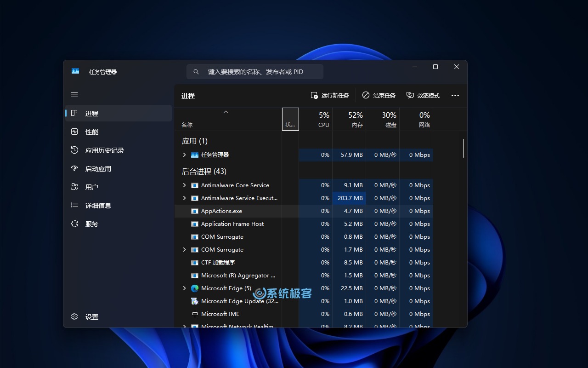Expand the Microsoft Edge (5) process group
588x368 pixels.
(x=185, y=288)
